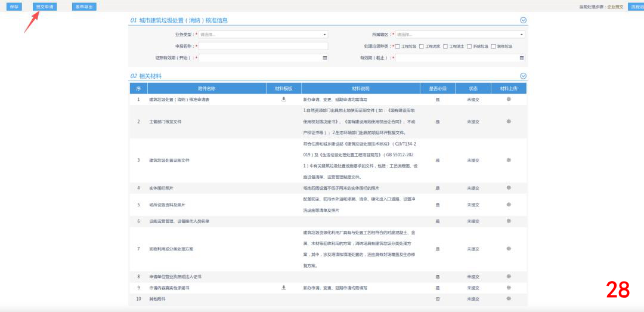Open the 业务类型 dropdown
The image size is (644, 312).
[x=263, y=35]
